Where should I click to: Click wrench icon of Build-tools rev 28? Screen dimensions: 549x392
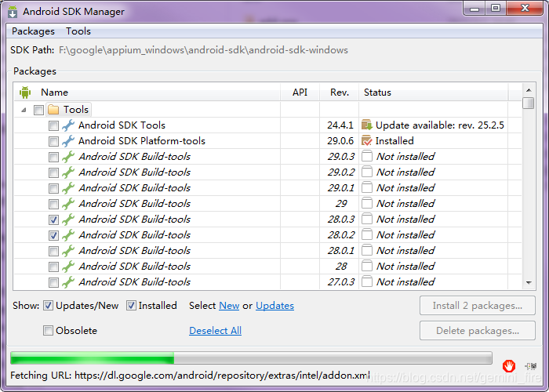pos(68,267)
